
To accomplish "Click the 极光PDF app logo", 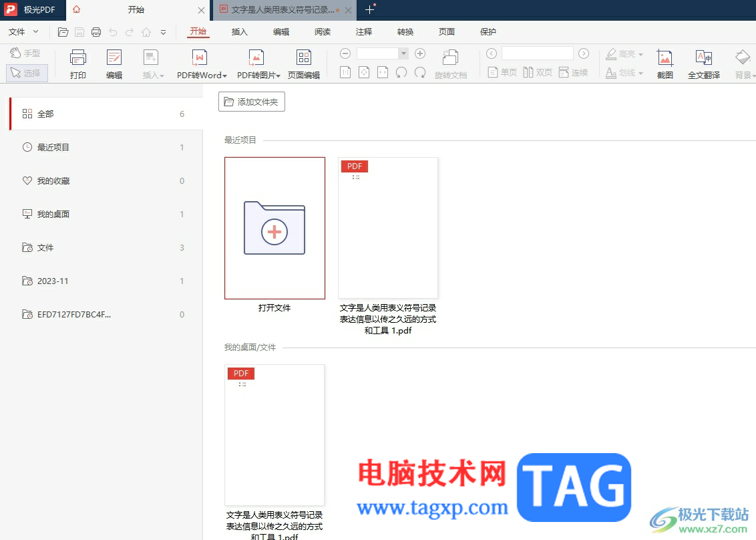I will pos(11,9).
